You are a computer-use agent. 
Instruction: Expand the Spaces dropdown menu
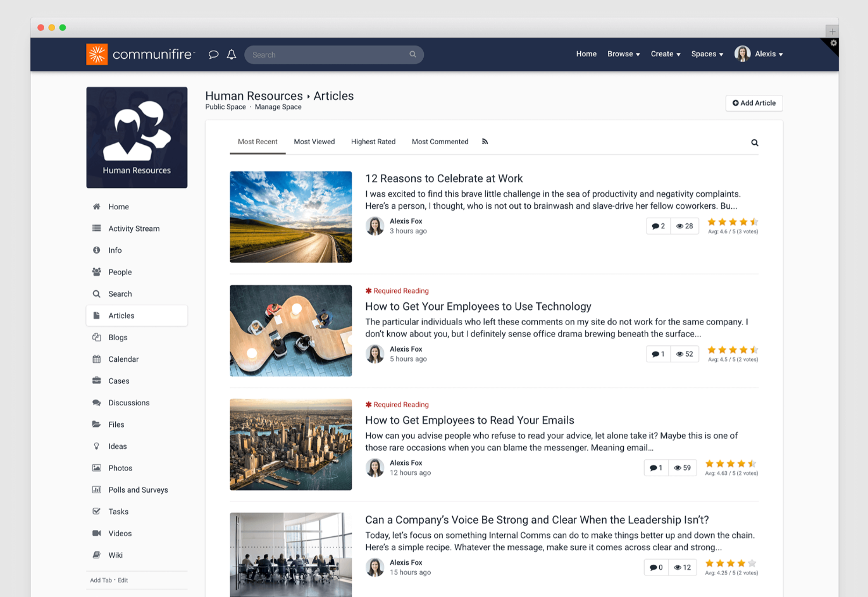pyautogui.click(x=707, y=54)
